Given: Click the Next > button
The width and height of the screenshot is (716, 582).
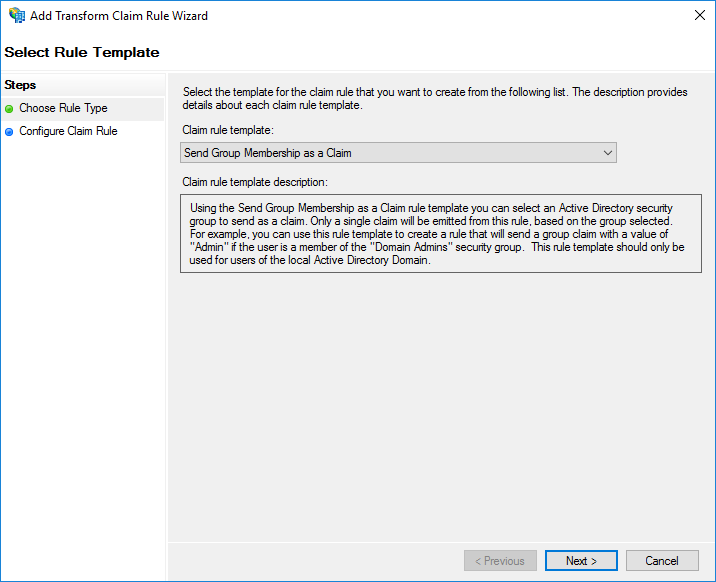Looking at the screenshot, I should pos(581,561).
